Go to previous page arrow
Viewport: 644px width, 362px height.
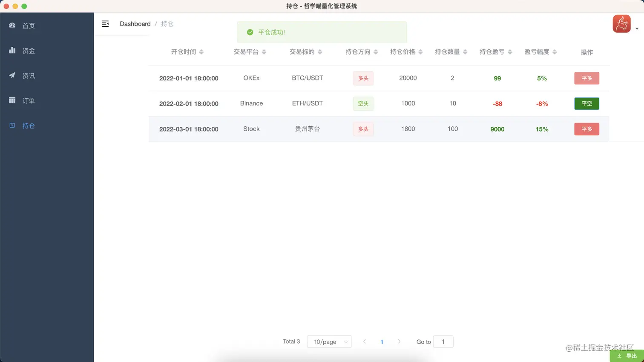point(365,342)
